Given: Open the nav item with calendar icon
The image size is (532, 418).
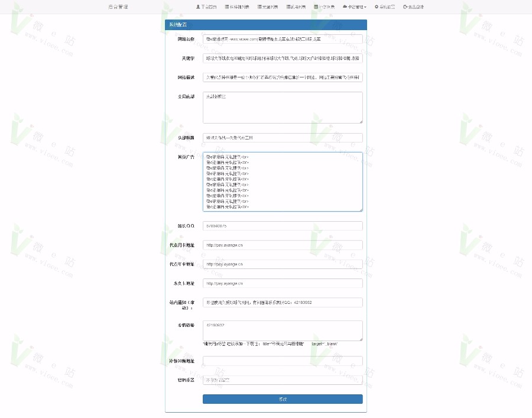Looking at the screenshot, I should click(x=324, y=7).
